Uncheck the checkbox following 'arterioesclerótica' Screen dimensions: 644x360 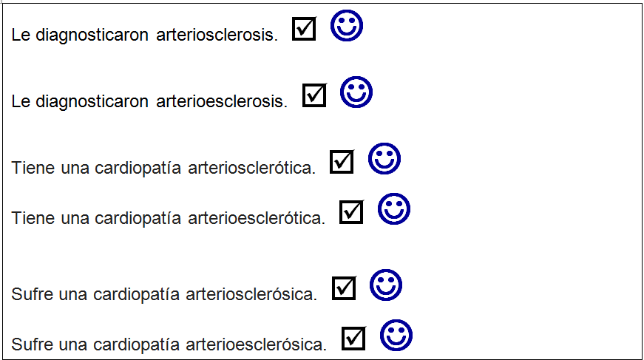[x=351, y=212]
